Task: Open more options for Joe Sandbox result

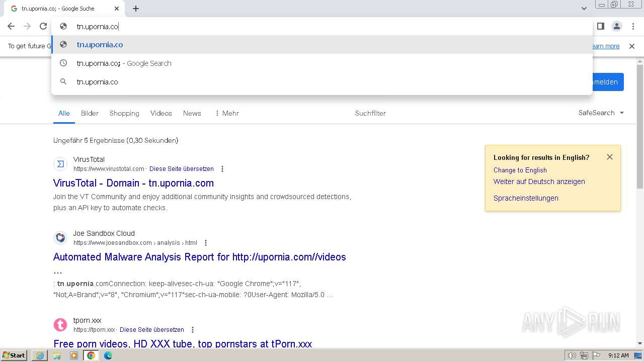Action: point(206,243)
